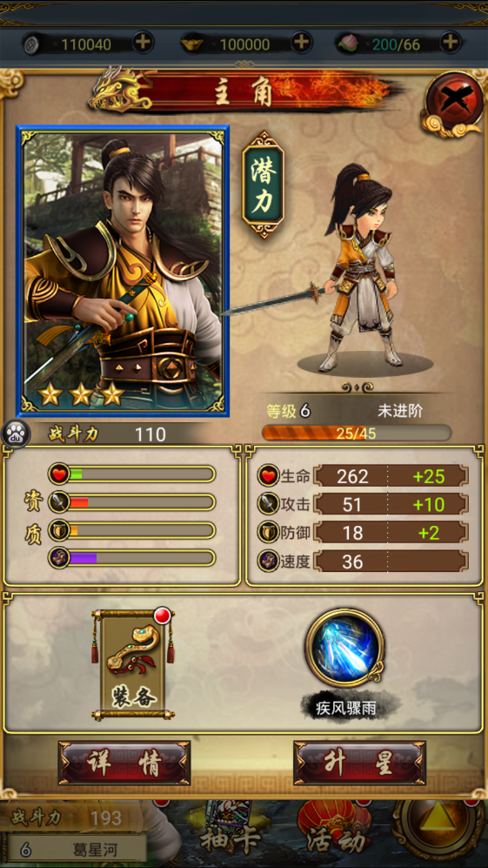Image resolution: width=488 pixels, height=868 pixels.
Task: Tap the 速度 speed boot icon
Action: click(268, 561)
